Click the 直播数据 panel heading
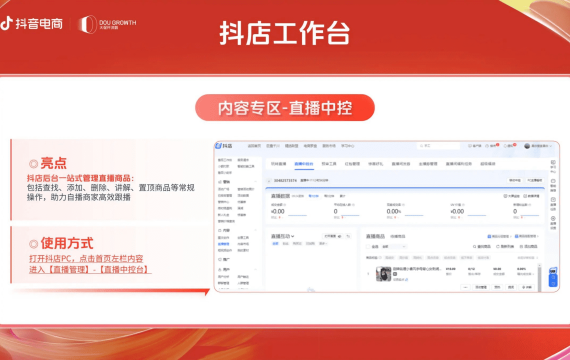 click(280, 196)
